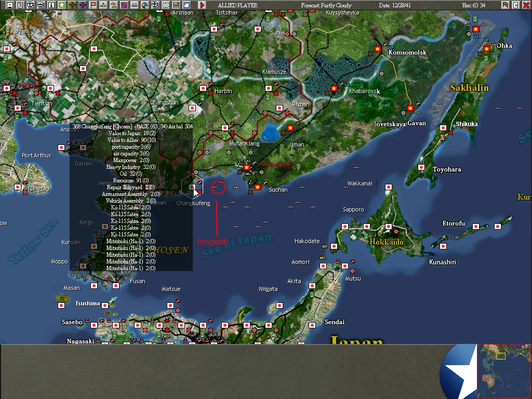Click the green star icon in toolbar
Viewport: 532px width, 399px height.
tap(61, 5)
